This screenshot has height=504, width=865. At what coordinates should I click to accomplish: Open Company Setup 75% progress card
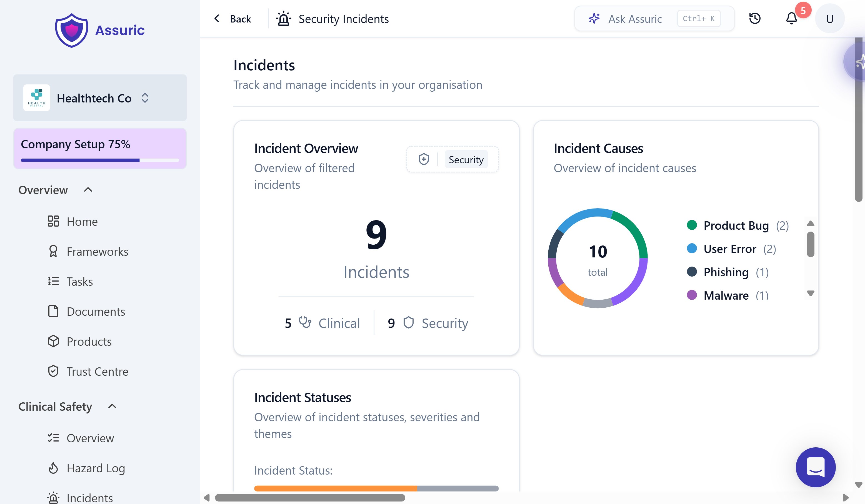coord(100,149)
